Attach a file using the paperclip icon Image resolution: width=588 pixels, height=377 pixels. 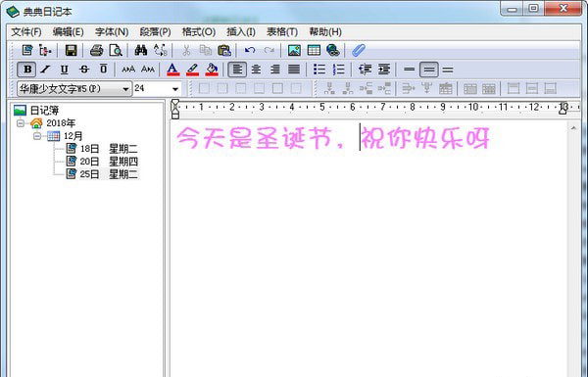point(359,50)
